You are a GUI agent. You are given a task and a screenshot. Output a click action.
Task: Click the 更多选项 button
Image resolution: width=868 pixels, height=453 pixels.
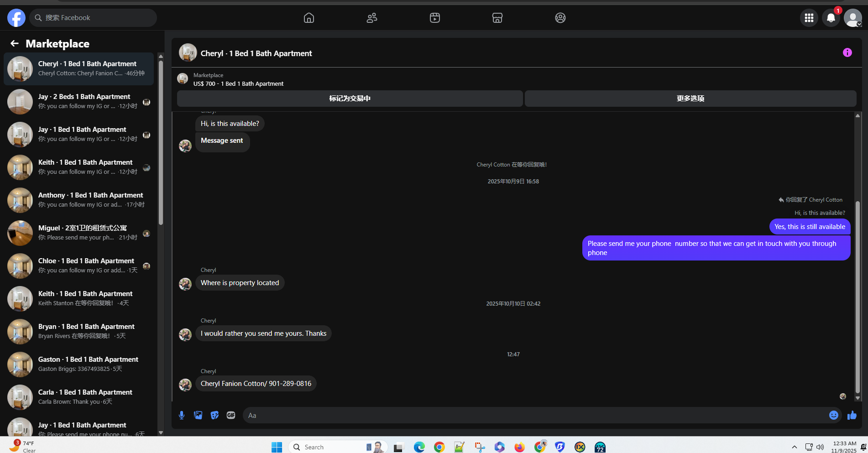pos(690,99)
